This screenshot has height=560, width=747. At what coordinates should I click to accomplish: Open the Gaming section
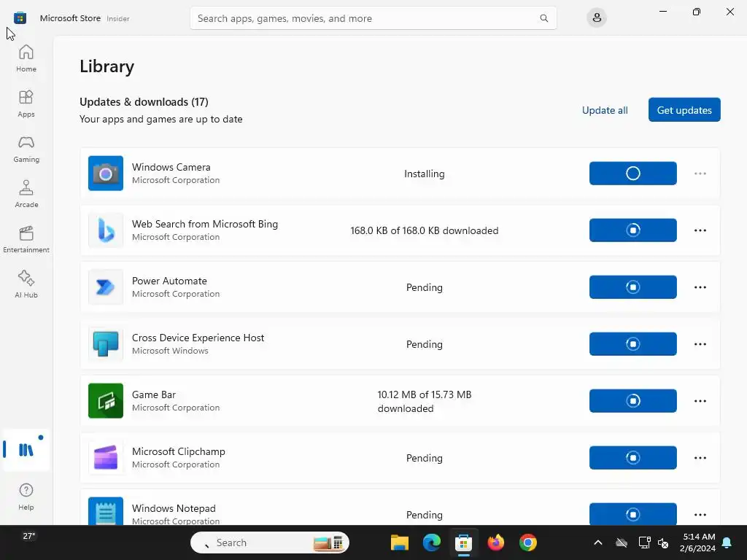26,149
